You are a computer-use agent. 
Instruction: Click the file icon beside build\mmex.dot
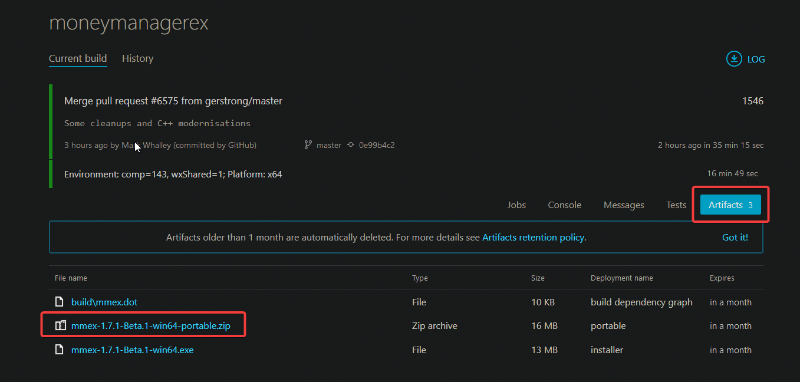coord(59,302)
